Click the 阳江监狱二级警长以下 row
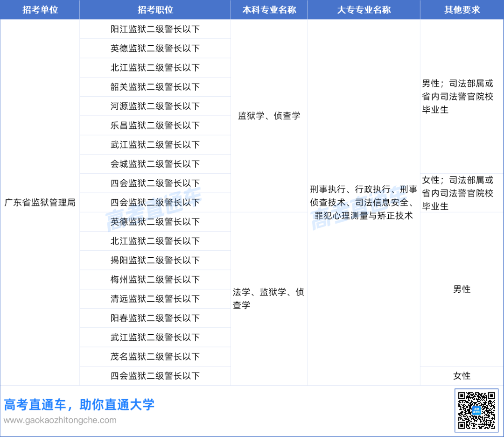This screenshot has height=437, width=504. pyautogui.click(x=155, y=29)
